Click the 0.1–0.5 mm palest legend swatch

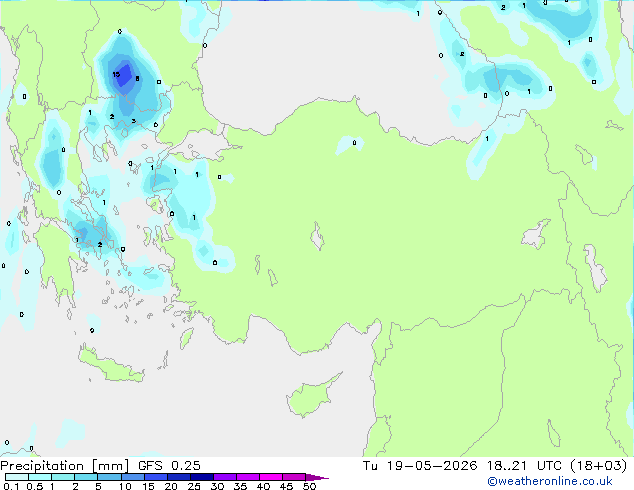pyautogui.click(x=17, y=477)
